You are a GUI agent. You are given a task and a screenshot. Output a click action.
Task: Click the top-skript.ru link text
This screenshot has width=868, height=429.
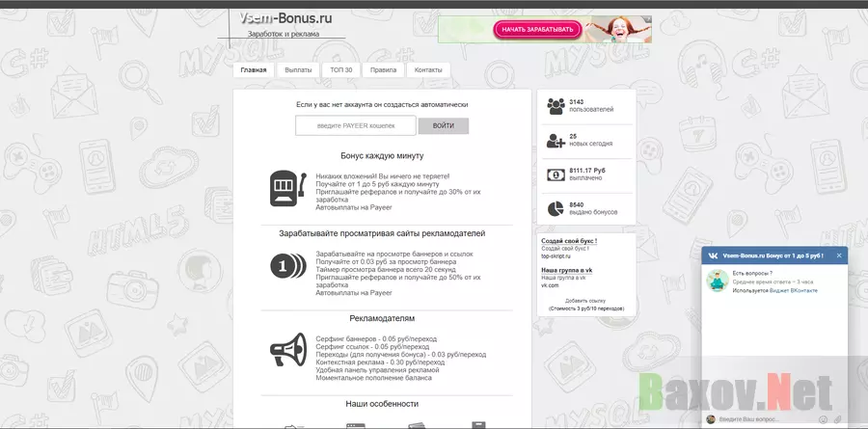[556, 256]
